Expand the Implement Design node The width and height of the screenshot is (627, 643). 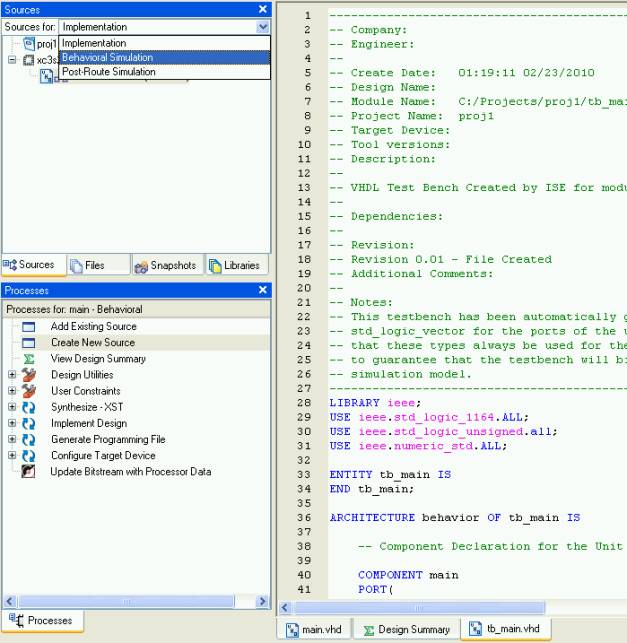click(x=12, y=423)
